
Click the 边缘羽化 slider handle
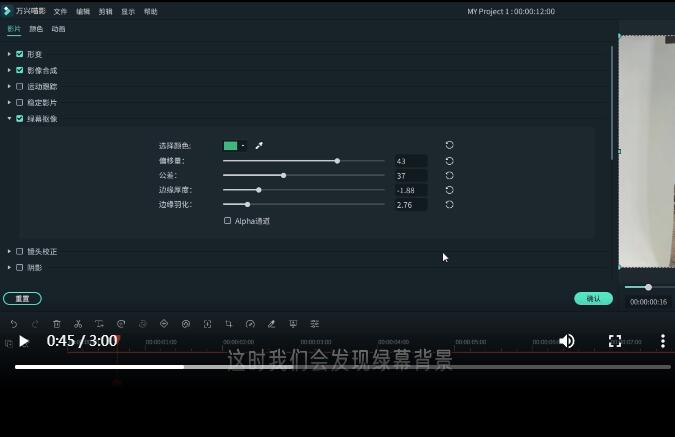[248, 205]
